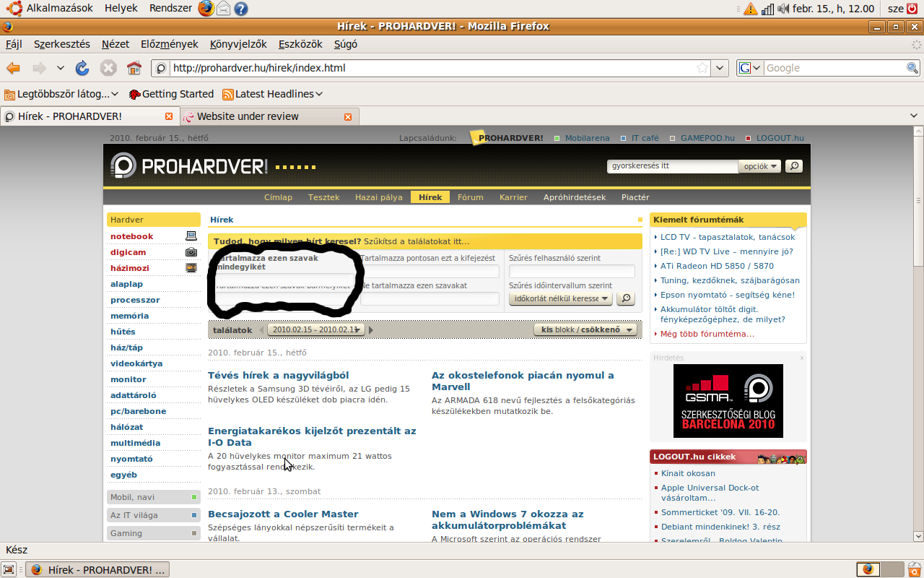Open the volume control tray icon
Image resolution: width=924 pixels, height=578 pixels.
[783, 9]
